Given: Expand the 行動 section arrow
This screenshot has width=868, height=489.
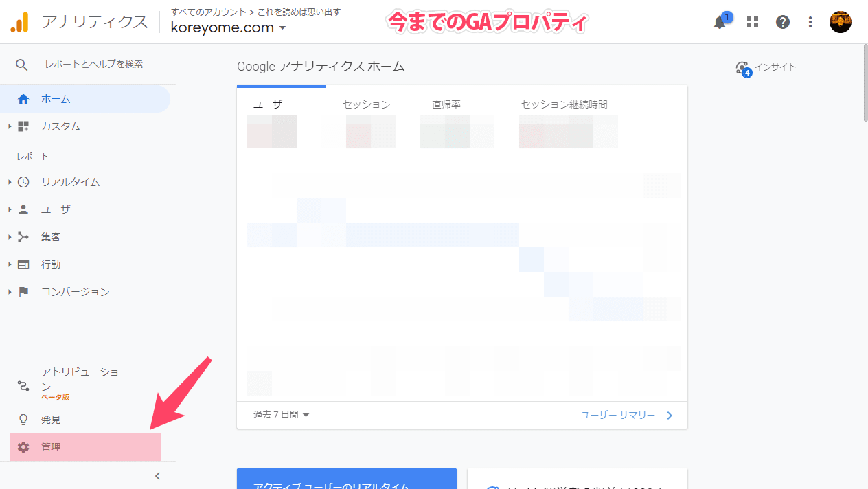Looking at the screenshot, I should (10, 264).
